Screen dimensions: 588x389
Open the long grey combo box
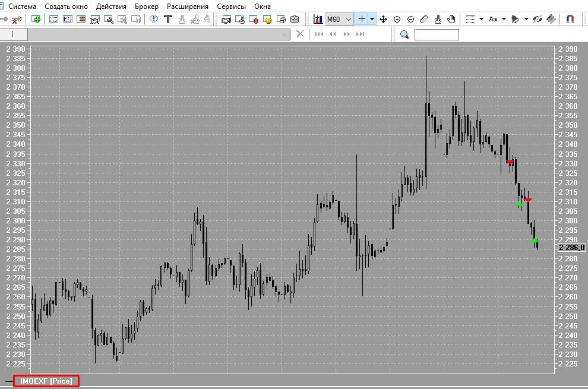[158, 34]
